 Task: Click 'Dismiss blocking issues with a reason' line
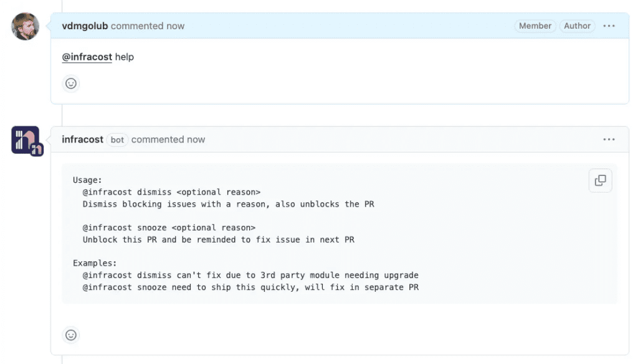pyautogui.click(x=228, y=204)
